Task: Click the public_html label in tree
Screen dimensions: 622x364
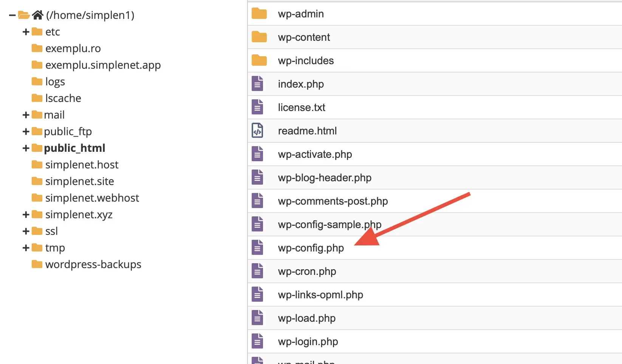Action: click(x=74, y=148)
